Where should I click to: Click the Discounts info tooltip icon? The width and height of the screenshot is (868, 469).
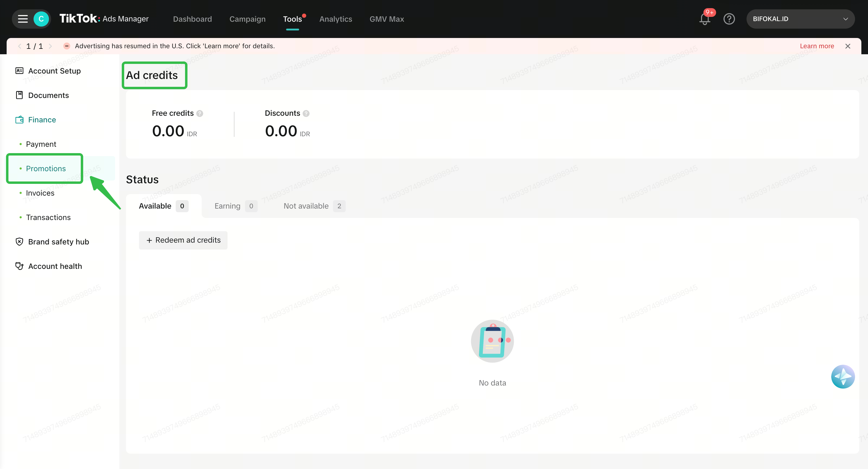306,114
